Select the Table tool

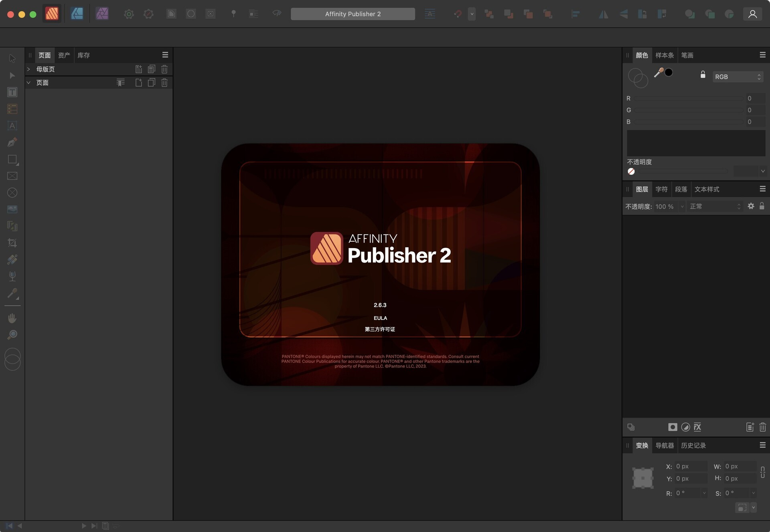(x=12, y=109)
